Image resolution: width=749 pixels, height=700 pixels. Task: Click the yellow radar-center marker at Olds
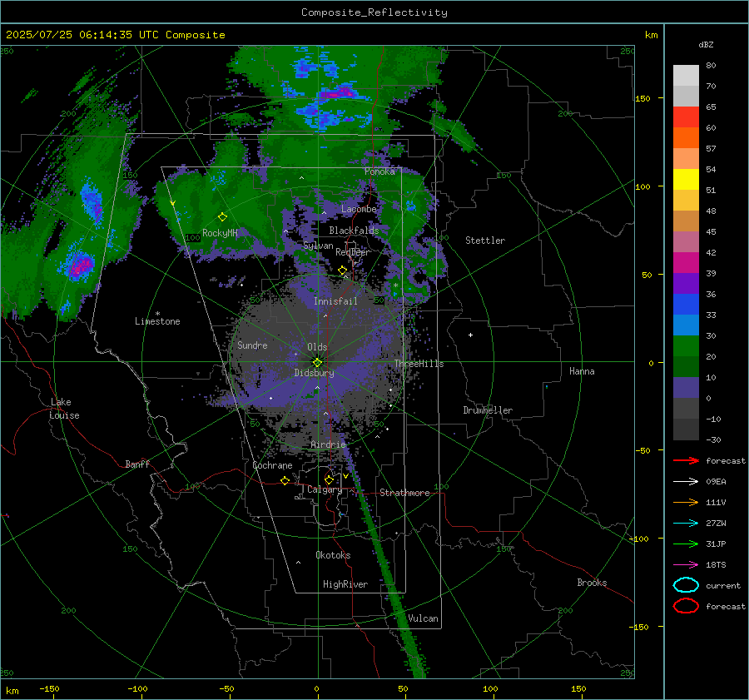[x=317, y=362]
